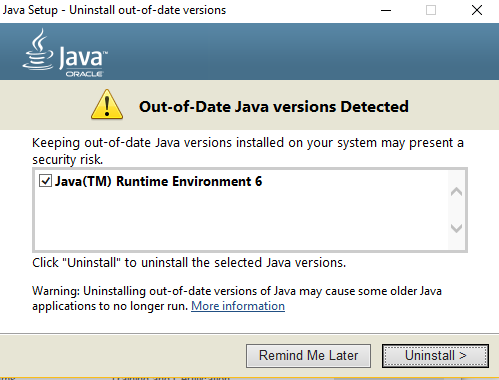Click the Warning paragraph about older Java applications

coord(237,298)
